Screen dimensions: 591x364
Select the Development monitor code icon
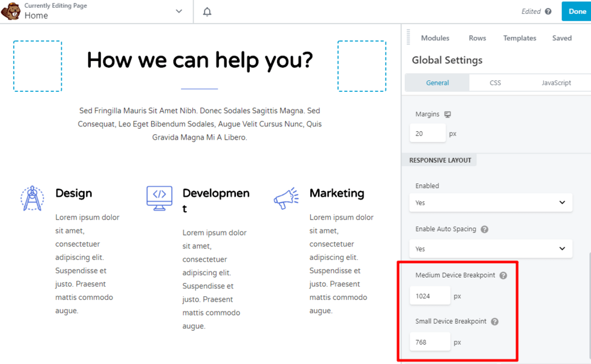159,198
